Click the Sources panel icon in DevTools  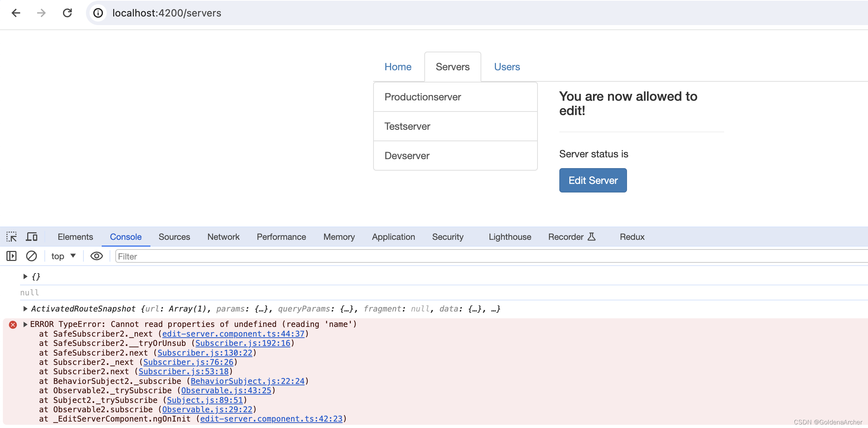point(174,237)
